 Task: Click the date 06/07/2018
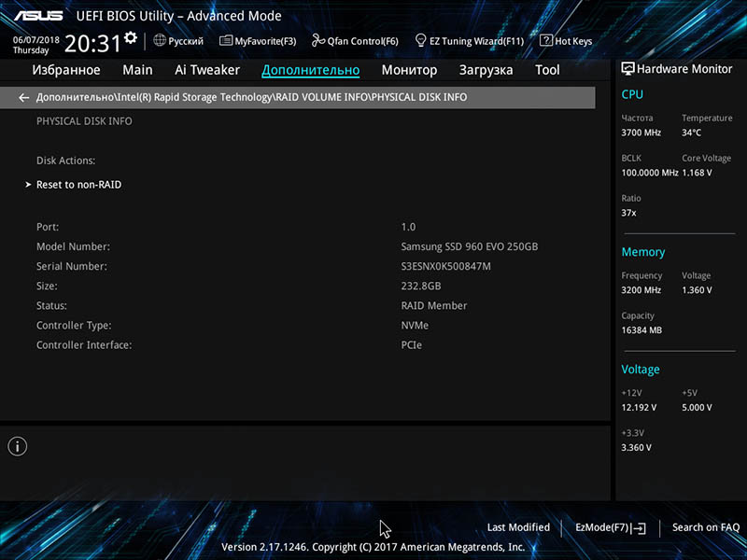36,40
